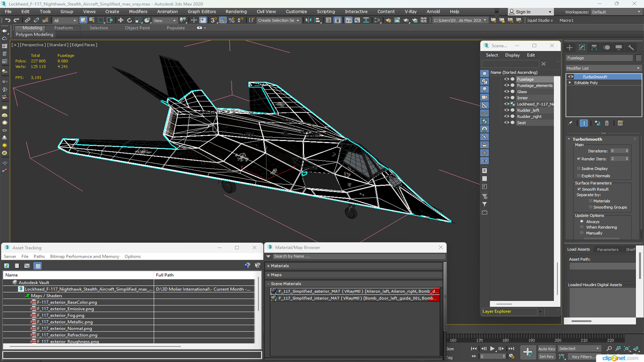Open the Graph Editors menu
The image size is (644, 362).
click(x=202, y=11)
